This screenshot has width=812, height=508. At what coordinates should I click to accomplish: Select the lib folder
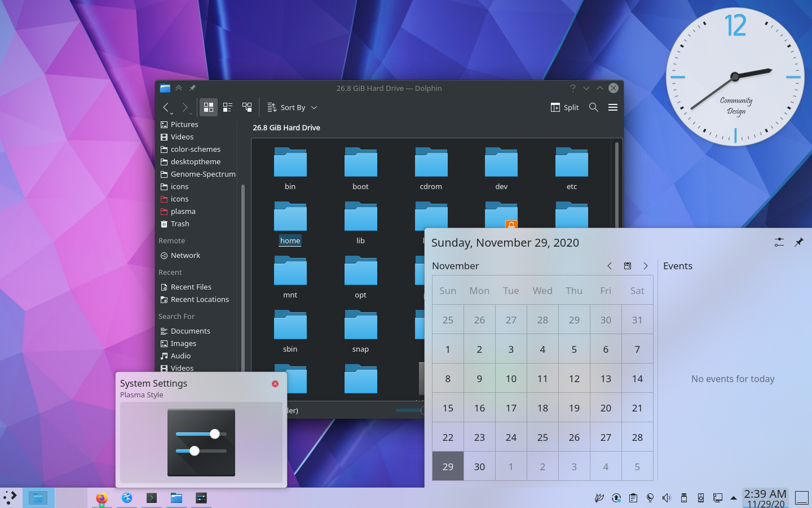click(x=361, y=222)
